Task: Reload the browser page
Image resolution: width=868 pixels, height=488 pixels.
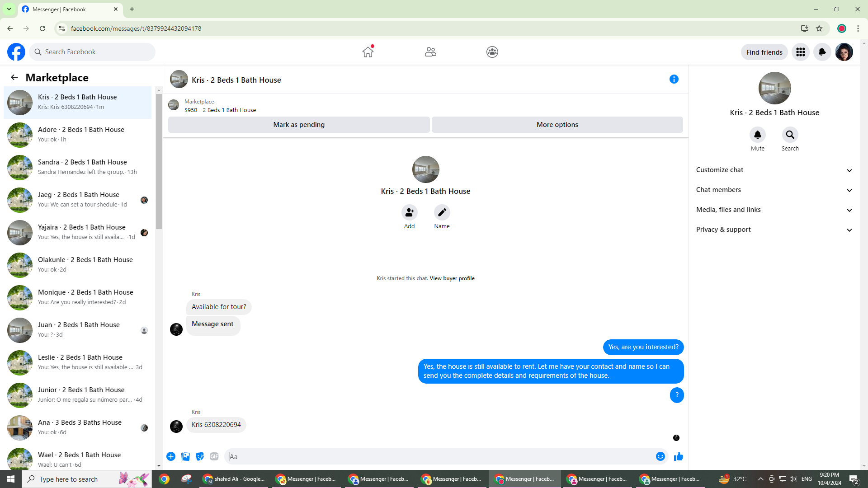Action: click(42, 28)
